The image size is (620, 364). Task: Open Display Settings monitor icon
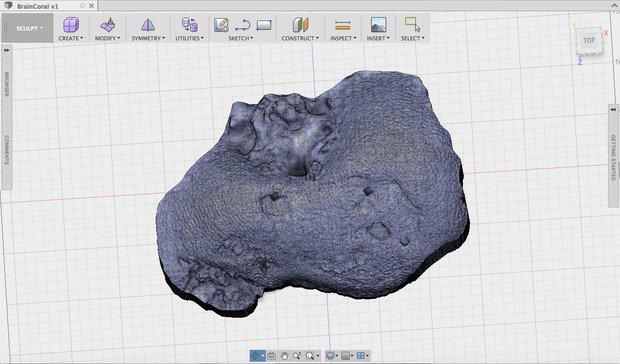pyautogui.click(x=330, y=356)
